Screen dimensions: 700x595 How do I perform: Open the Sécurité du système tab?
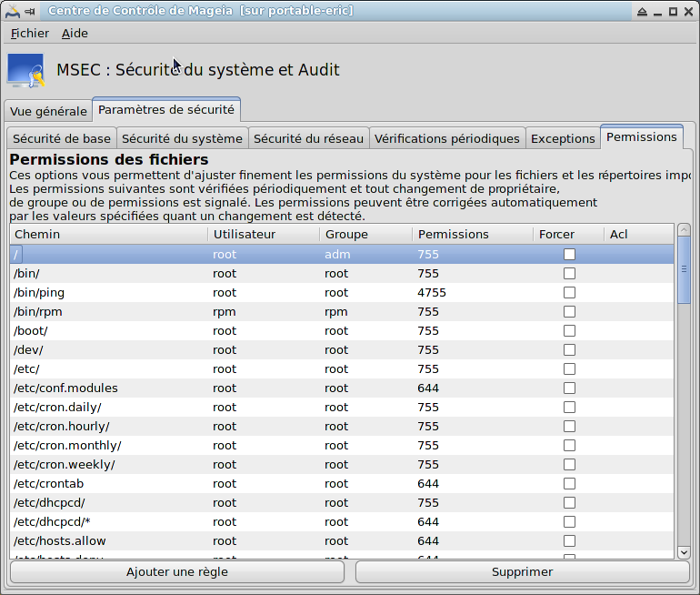[182, 139]
